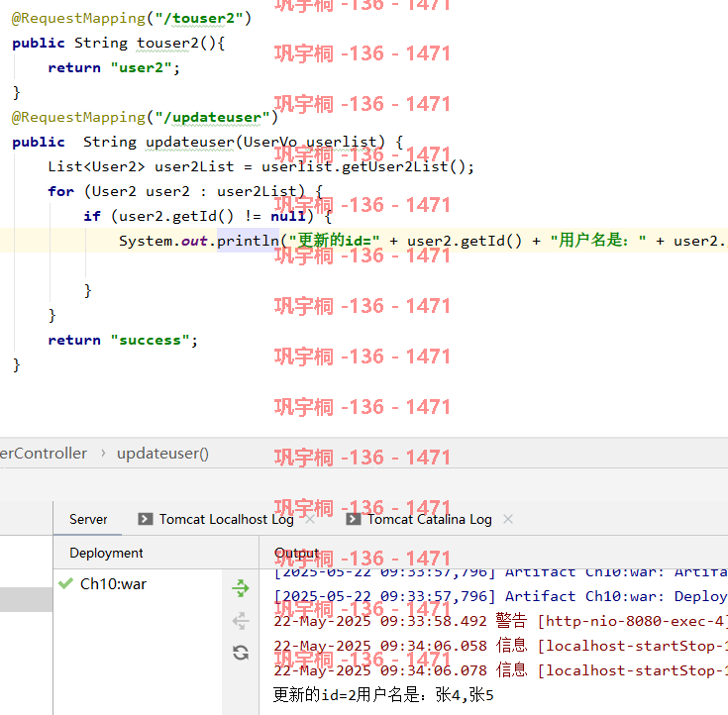Click the Tomcat Localhost Log tab icon
Image resolution: width=728 pixels, height=715 pixels.
click(146, 519)
